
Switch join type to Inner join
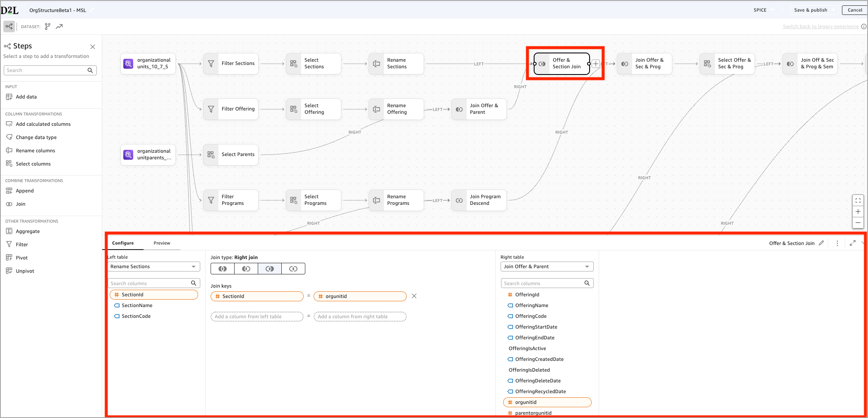222,269
